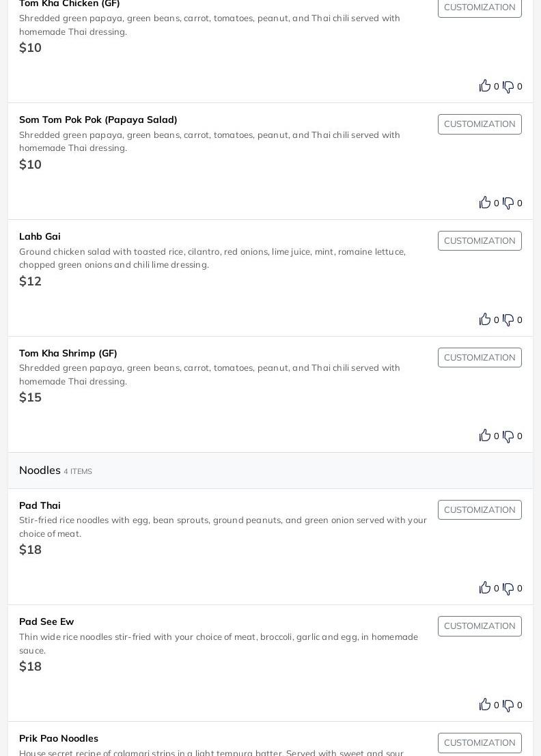
Task: Like the Pad See Ew noodles
Action: (x=485, y=704)
